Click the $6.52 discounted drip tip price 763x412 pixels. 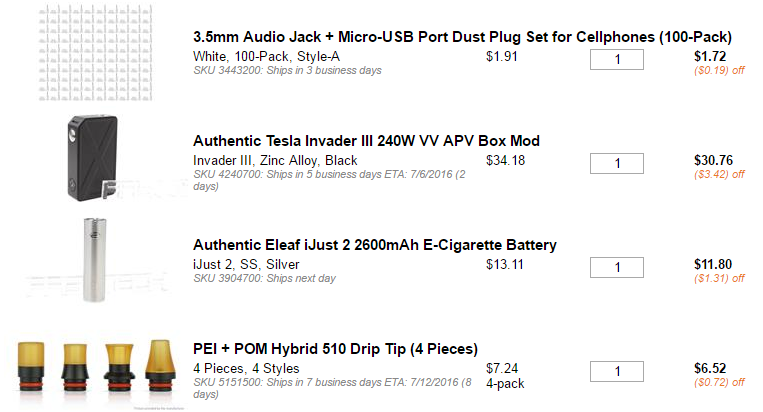click(x=710, y=368)
